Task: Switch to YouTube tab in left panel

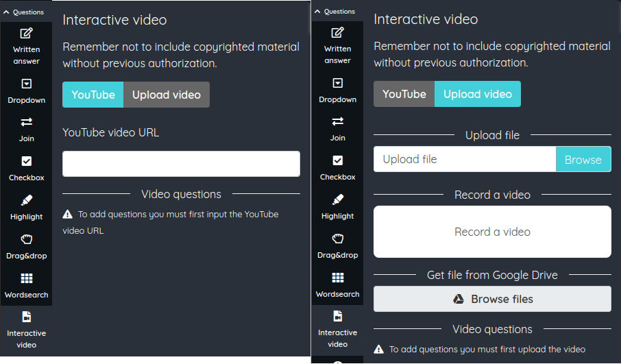Action: coord(93,95)
